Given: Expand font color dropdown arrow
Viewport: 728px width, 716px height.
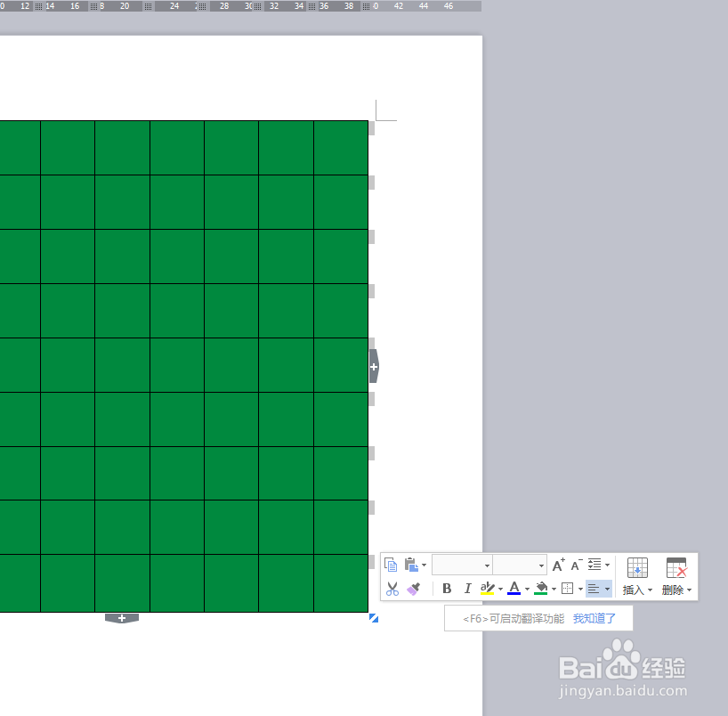Looking at the screenshot, I should click(x=527, y=590).
